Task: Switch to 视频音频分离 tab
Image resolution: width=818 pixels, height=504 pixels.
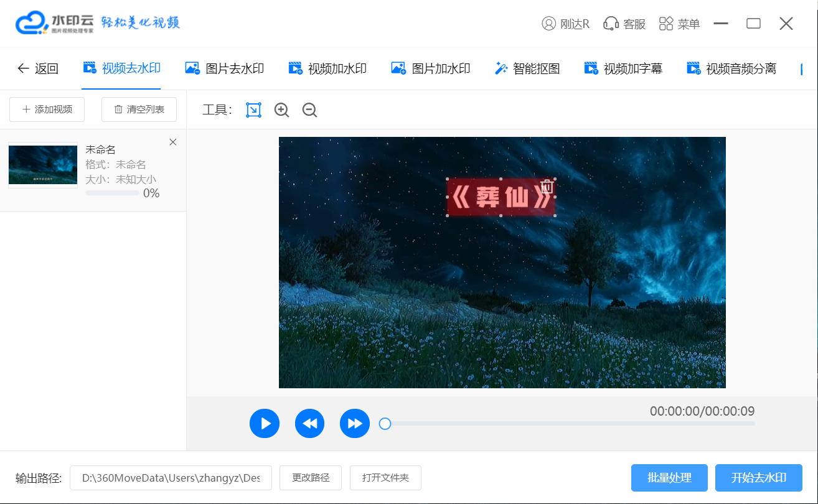Action: pyautogui.click(x=731, y=68)
